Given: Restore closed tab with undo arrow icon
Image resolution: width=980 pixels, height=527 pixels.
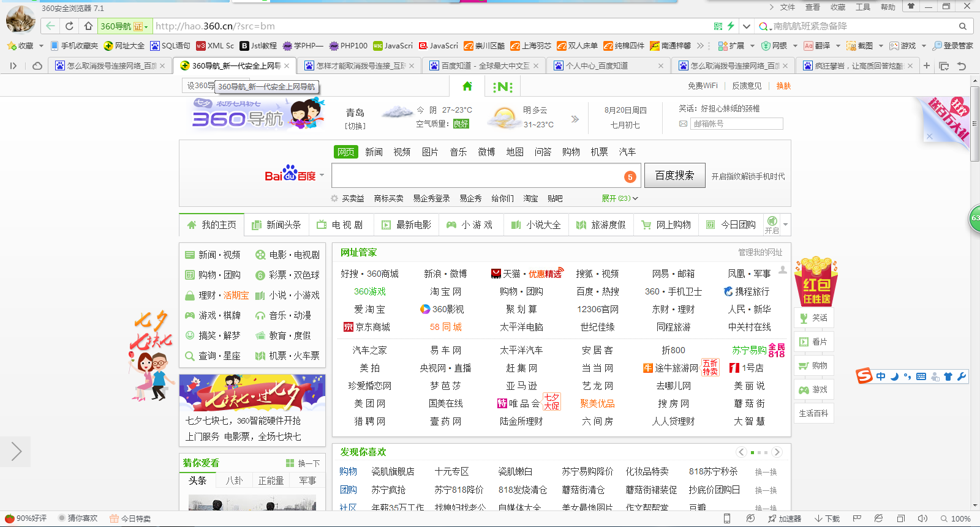Looking at the screenshot, I should pos(962,65).
